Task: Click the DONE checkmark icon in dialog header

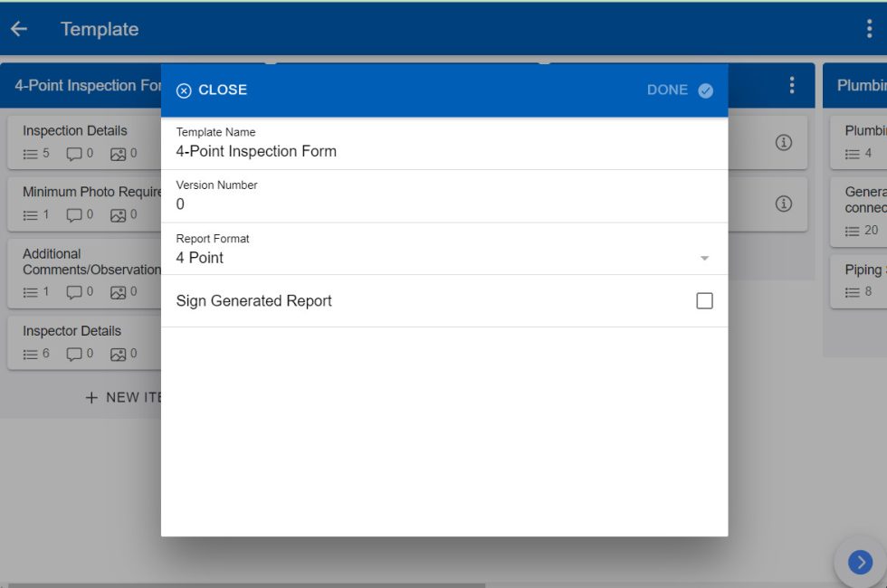Action: pyautogui.click(x=705, y=90)
